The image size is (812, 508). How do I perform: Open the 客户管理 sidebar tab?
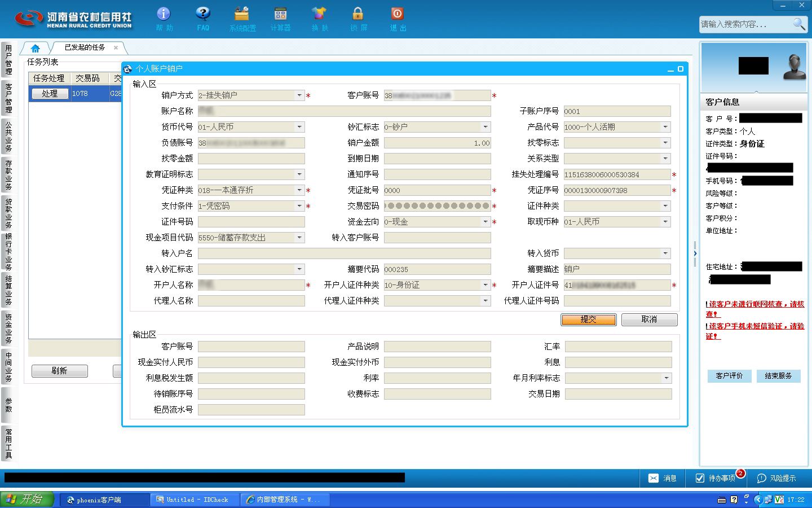click(8, 98)
